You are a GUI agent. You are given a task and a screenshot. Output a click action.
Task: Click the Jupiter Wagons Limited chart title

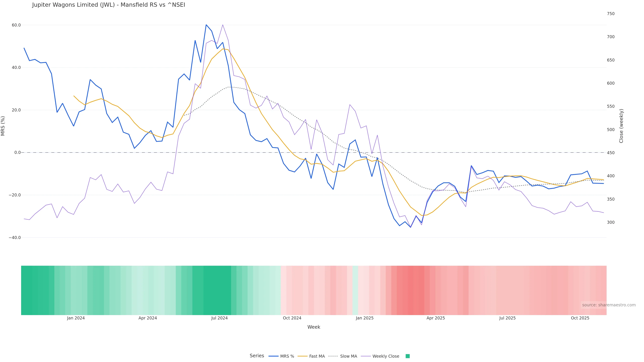tap(109, 5)
